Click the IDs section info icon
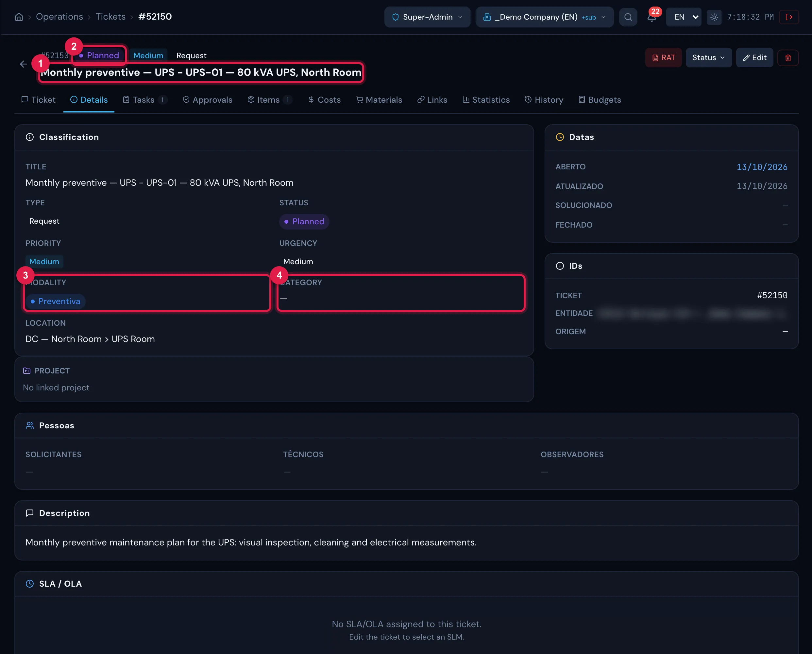The image size is (812, 654). tap(560, 266)
